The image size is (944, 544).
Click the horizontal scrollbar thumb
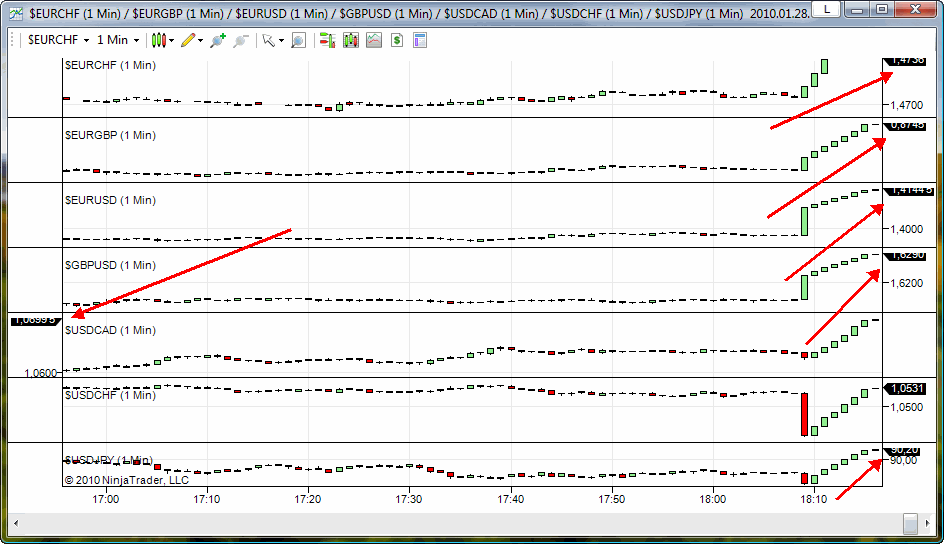point(910,523)
